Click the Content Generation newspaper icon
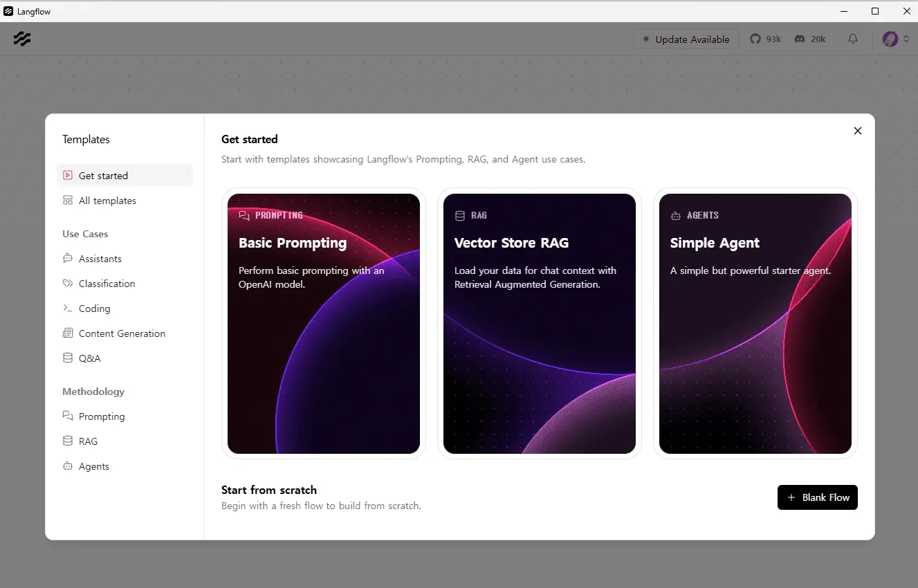Viewport: 918px width, 588px height. 68,333
